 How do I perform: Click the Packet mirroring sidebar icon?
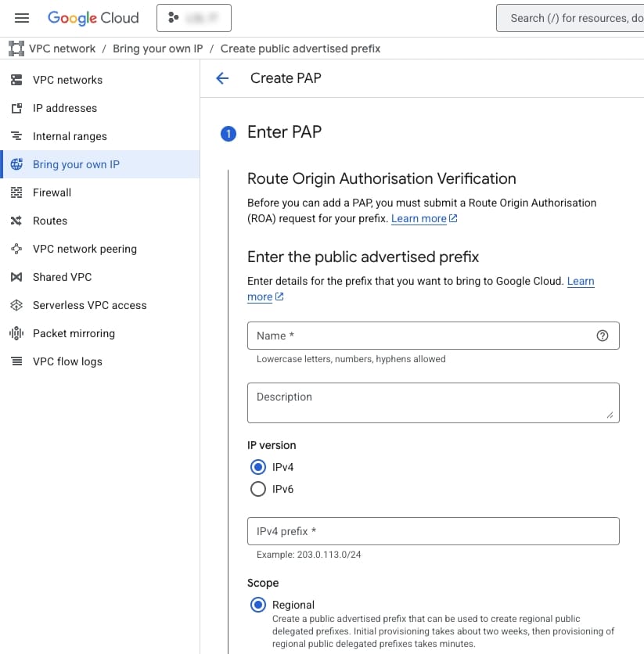pyautogui.click(x=16, y=333)
